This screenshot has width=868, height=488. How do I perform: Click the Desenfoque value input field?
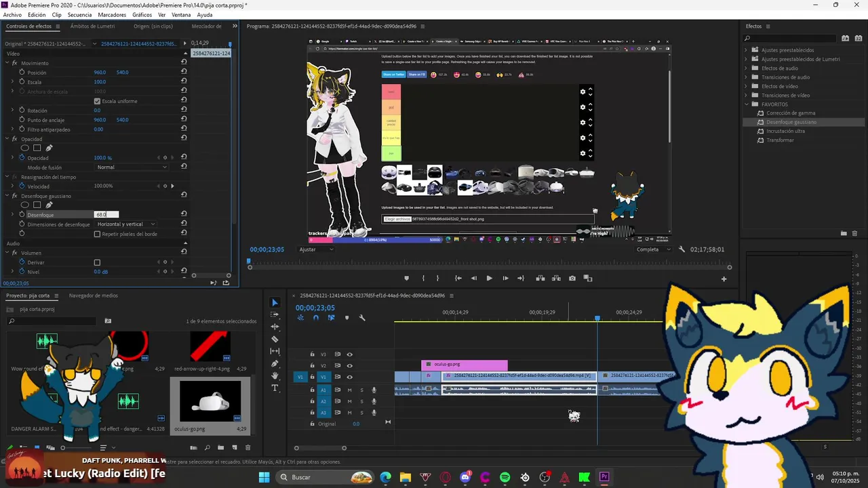pos(106,215)
